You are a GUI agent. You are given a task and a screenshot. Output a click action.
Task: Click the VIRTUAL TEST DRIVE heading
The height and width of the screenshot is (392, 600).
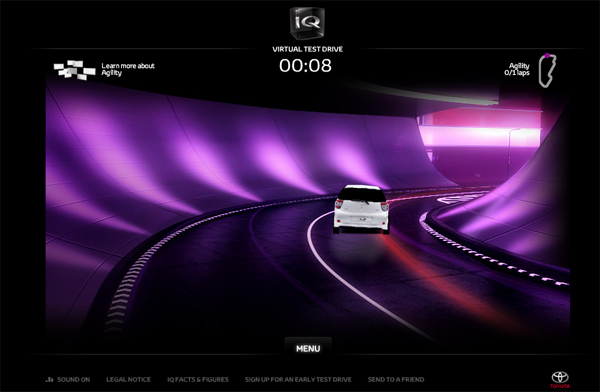tap(308, 49)
